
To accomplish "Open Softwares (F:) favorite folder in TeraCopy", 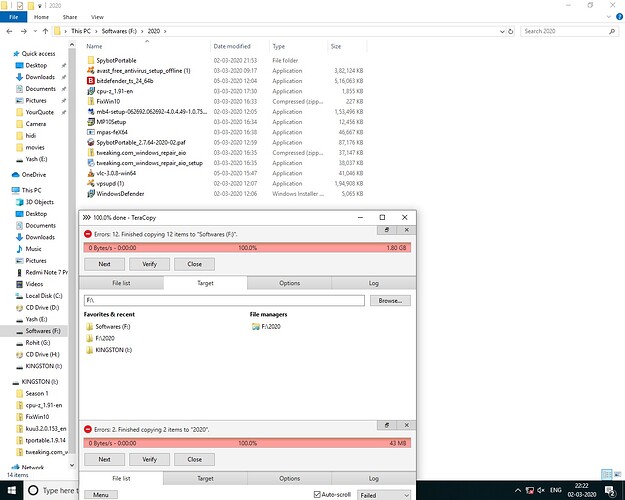I will 91,326.
